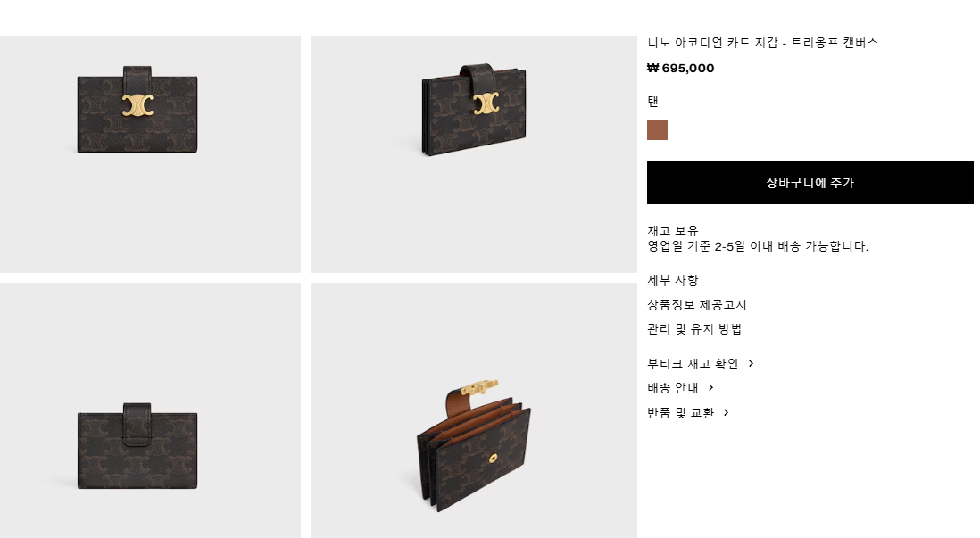View the front wallet product image

click(x=150, y=154)
